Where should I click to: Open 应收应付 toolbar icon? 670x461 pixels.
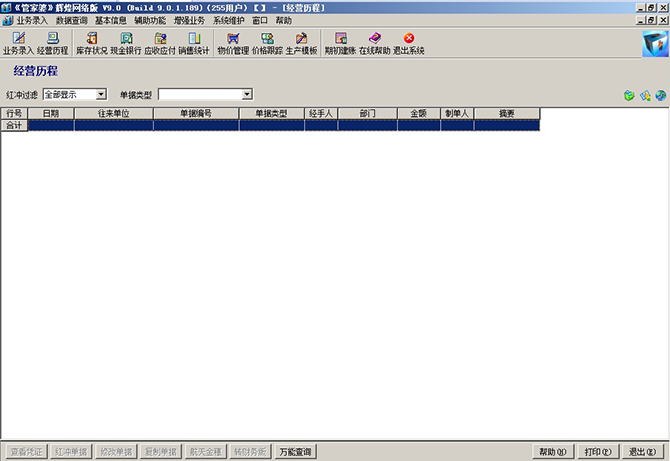click(x=160, y=43)
